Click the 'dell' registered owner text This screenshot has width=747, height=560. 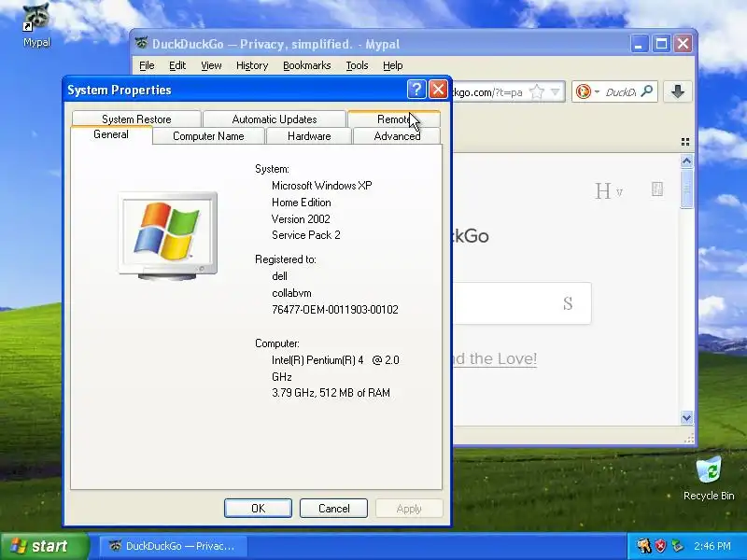coord(279,276)
